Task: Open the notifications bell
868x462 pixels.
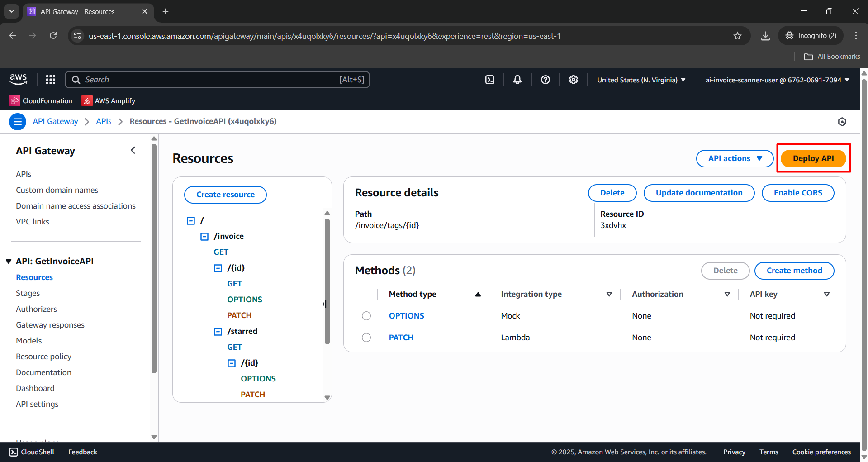Action: [x=517, y=79]
